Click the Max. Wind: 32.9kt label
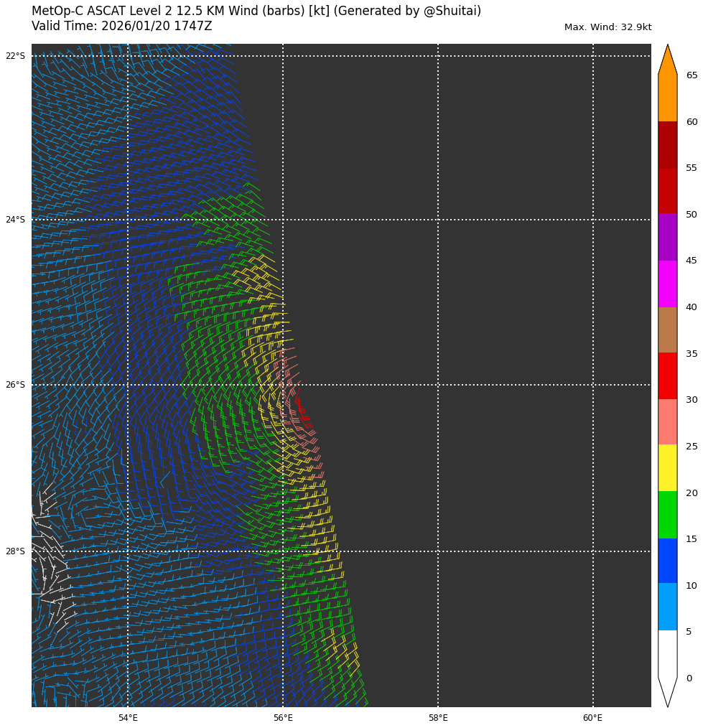Screen dimensions: 703x728 [x=607, y=27]
